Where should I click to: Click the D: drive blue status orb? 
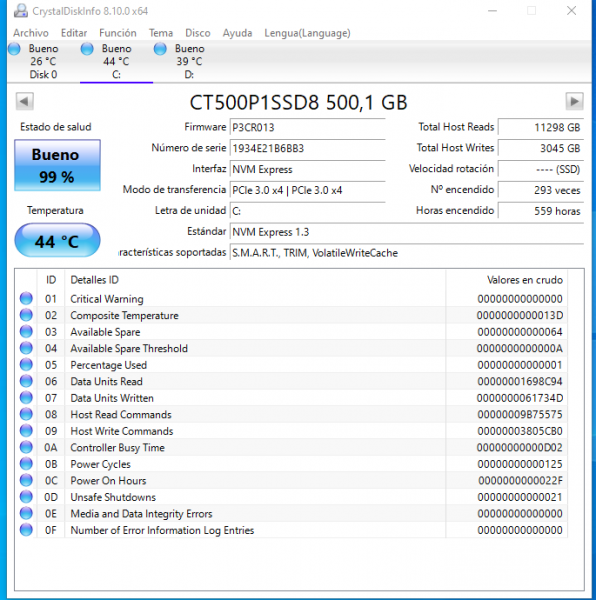coord(160,49)
